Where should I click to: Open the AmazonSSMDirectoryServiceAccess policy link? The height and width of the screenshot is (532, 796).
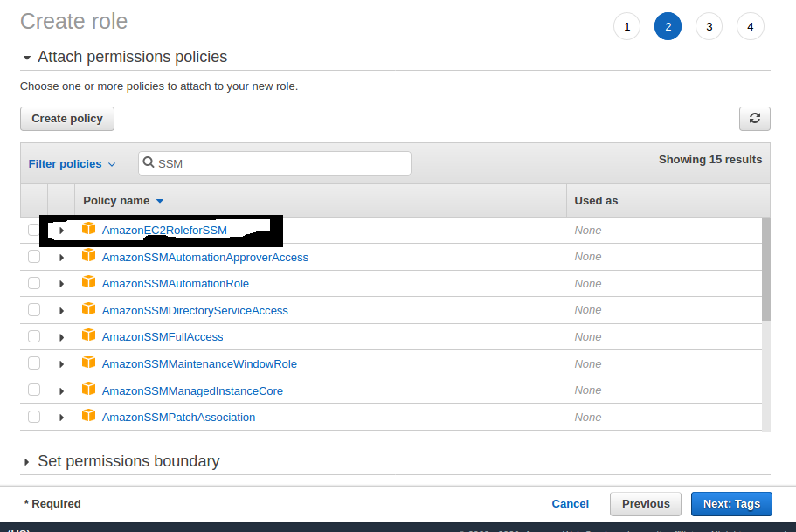195,310
